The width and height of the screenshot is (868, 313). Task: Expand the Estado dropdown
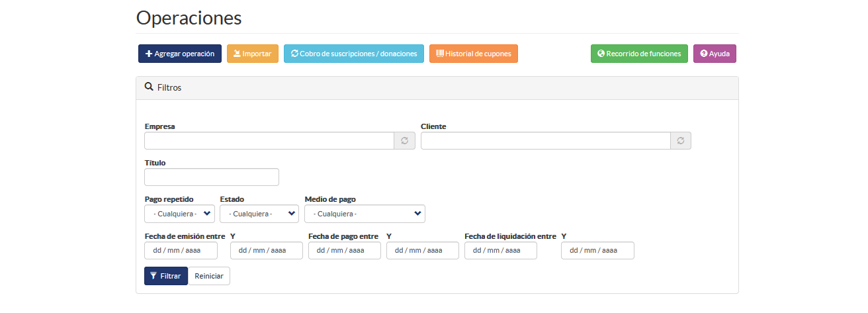259,214
